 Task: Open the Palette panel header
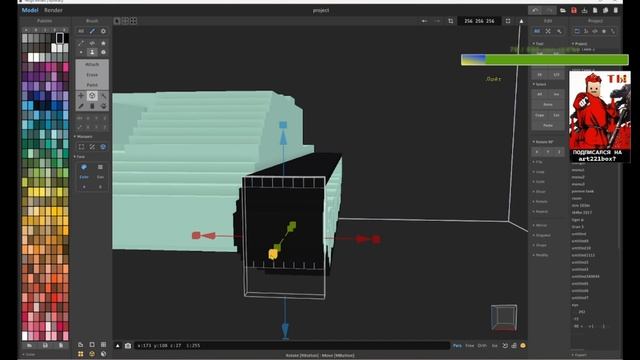[x=44, y=20]
